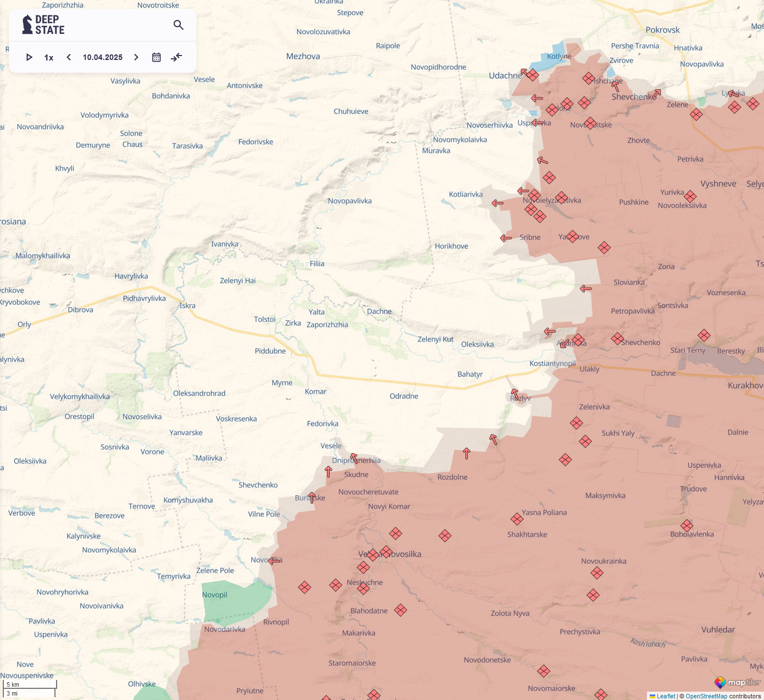The width and height of the screenshot is (764, 700).
Task: Click the compare dates arrows icon
Action: [x=176, y=57]
